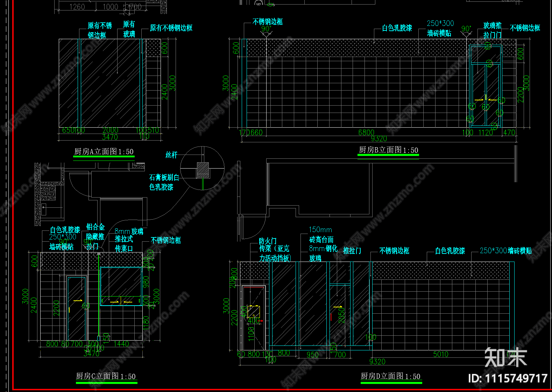This screenshot has width=552, height=392.
Task: Click the single-line 原有不锈钢边框 label
Action: point(171,28)
